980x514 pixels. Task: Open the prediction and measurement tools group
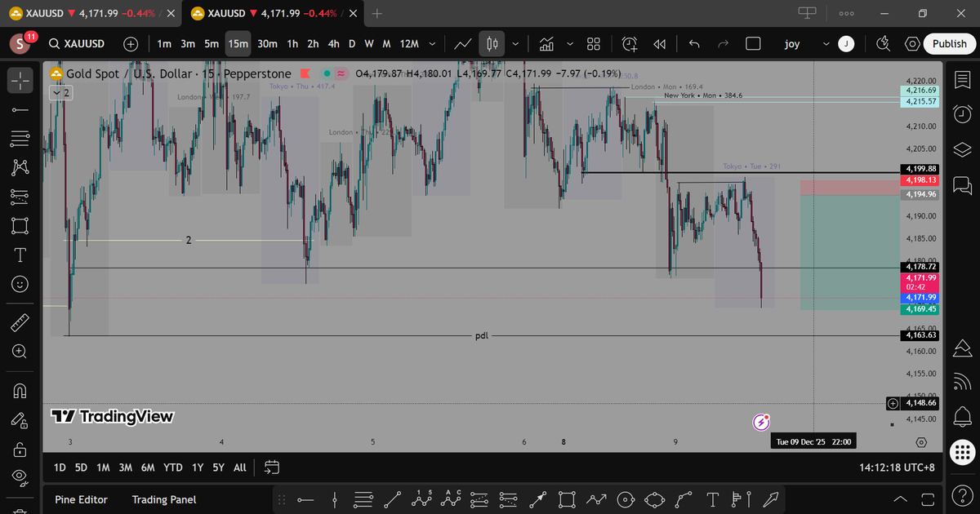[20, 196]
